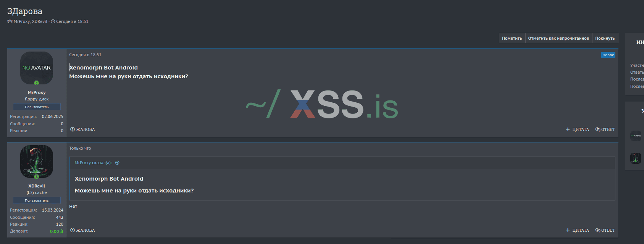Open the MrProxy username link under the avatar
644x244 pixels.
pyautogui.click(x=37, y=92)
